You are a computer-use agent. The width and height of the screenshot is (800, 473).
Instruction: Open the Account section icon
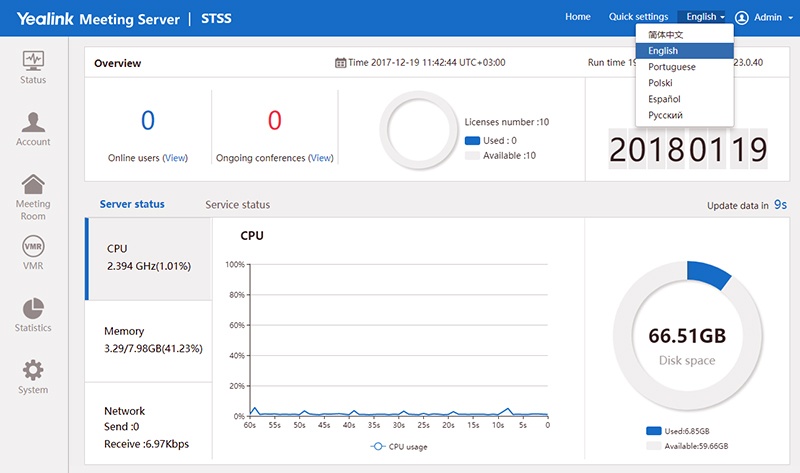[33, 122]
